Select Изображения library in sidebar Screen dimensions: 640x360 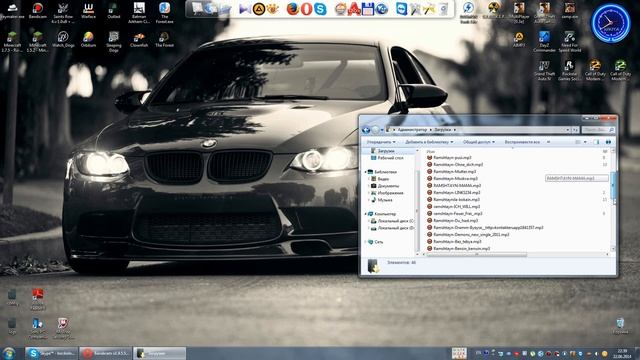point(387,193)
